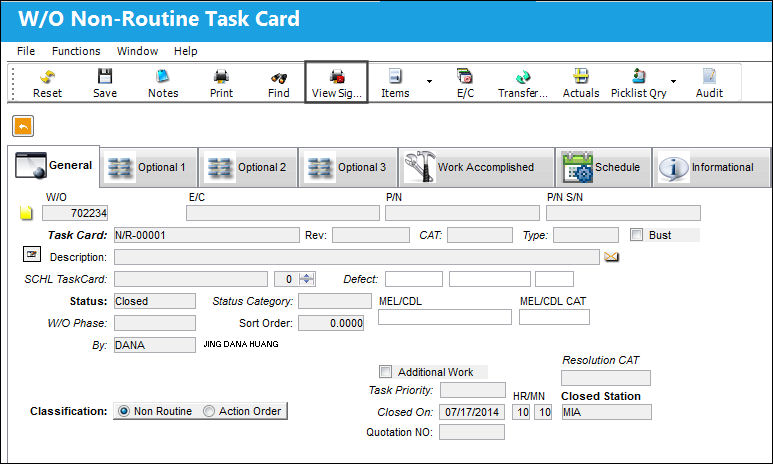Click the Status Category field
Image resolution: width=773 pixels, height=464 pixels.
coord(335,301)
